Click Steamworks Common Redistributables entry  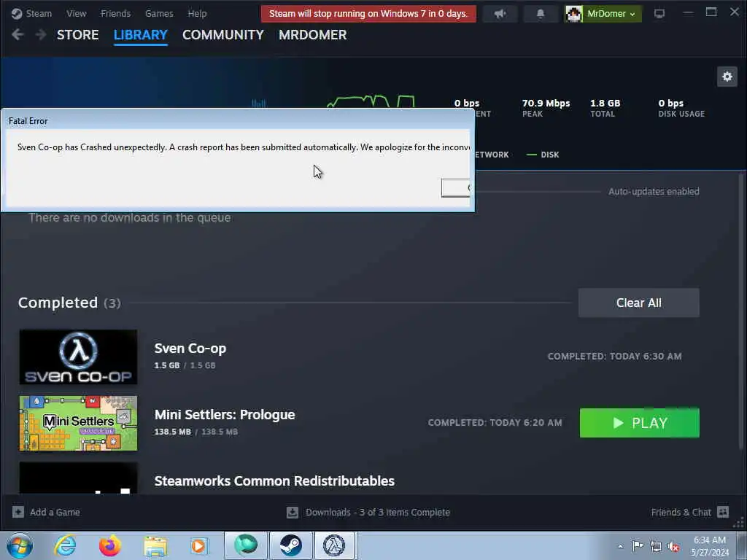[274, 481]
